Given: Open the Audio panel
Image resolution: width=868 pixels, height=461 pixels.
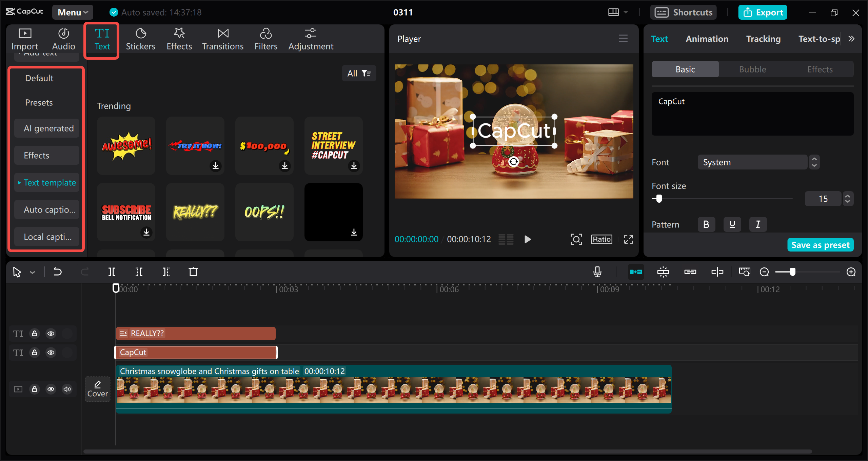Looking at the screenshot, I should pyautogui.click(x=63, y=40).
